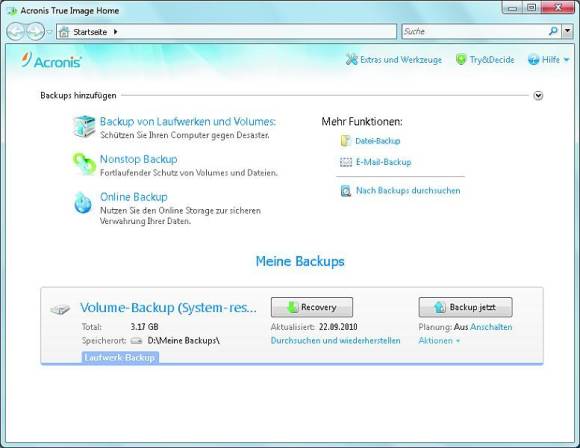Open the Aktionen dropdown
The width and height of the screenshot is (580, 448).
[x=439, y=341]
